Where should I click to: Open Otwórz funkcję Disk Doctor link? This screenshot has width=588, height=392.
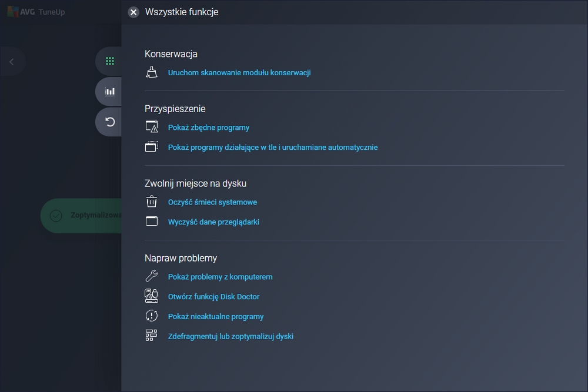point(213,297)
